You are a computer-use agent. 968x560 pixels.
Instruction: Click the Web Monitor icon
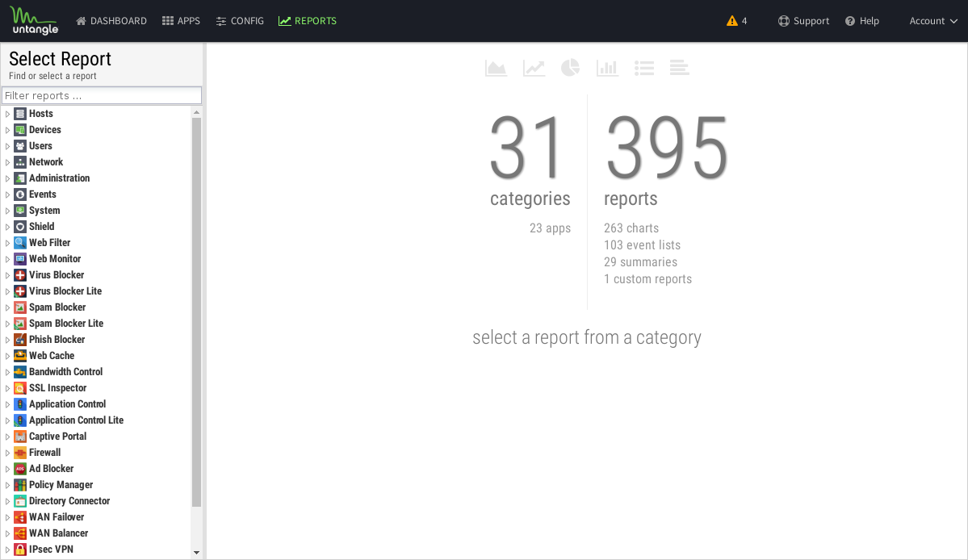click(x=20, y=258)
